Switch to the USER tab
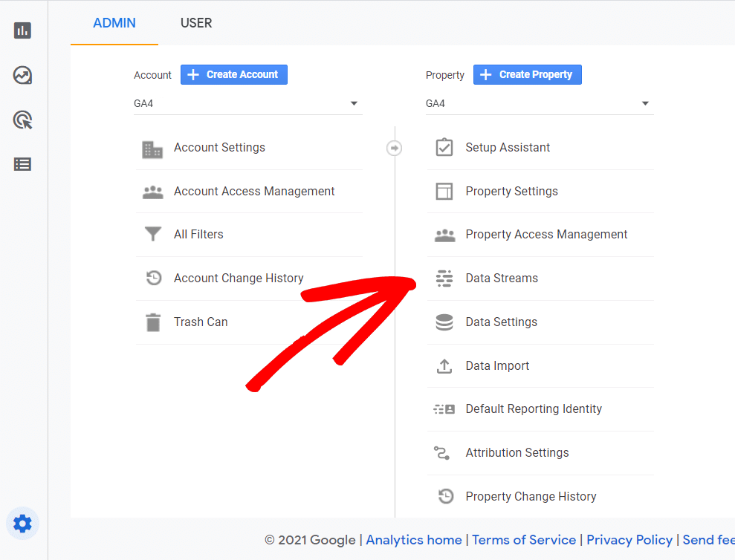Screen dimensions: 735x560 click(x=196, y=23)
